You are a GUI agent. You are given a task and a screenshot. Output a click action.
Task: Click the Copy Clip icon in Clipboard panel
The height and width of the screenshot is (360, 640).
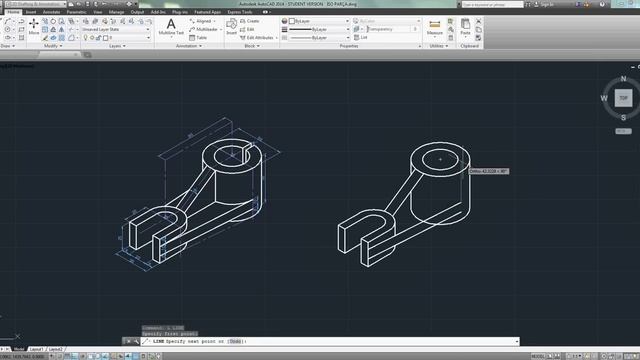click(479, 29)
